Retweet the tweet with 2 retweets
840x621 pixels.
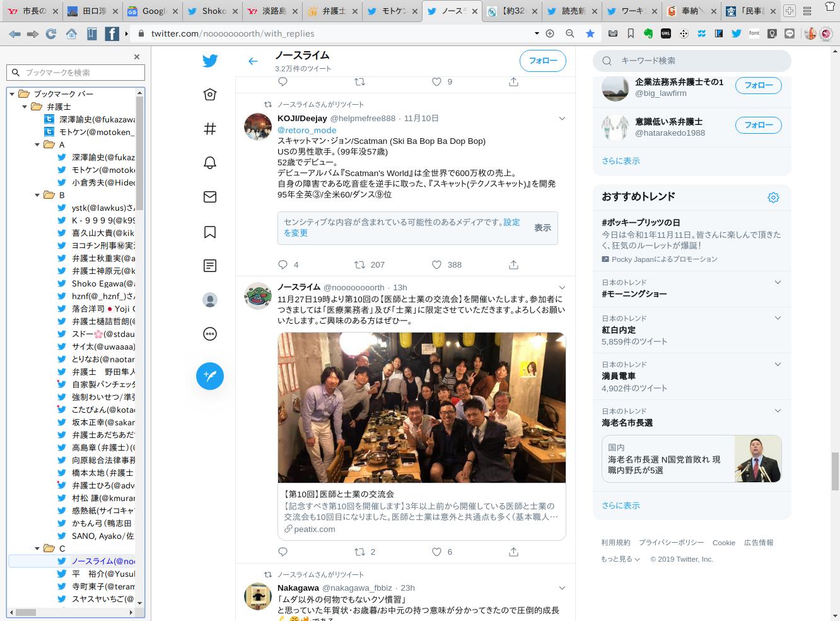pyautogui.click(x=359, y=552)
